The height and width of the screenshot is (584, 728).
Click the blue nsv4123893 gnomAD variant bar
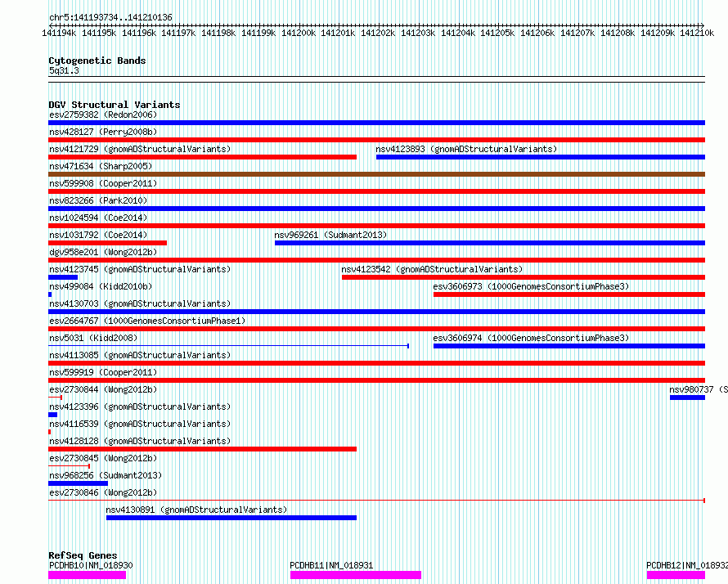(x=541, y=157)
